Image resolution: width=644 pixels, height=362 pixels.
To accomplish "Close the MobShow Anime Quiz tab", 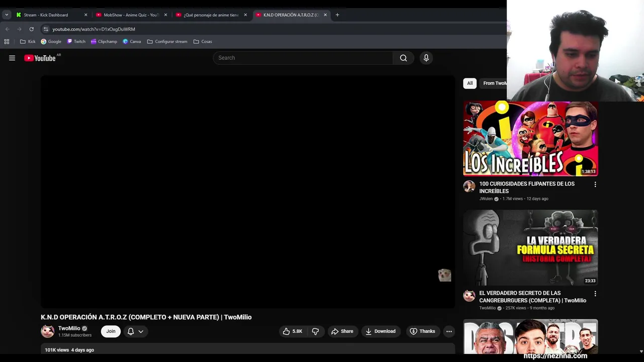I will click(x=166, y=15).
